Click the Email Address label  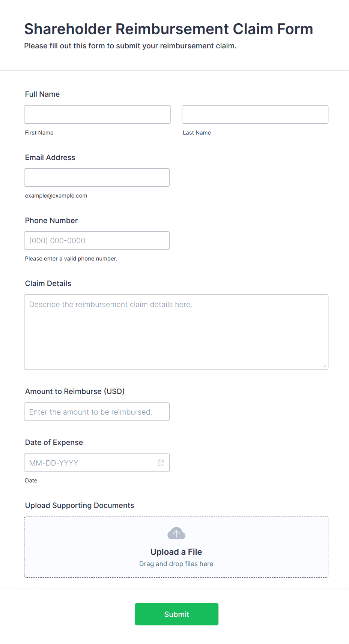(50, 157)
